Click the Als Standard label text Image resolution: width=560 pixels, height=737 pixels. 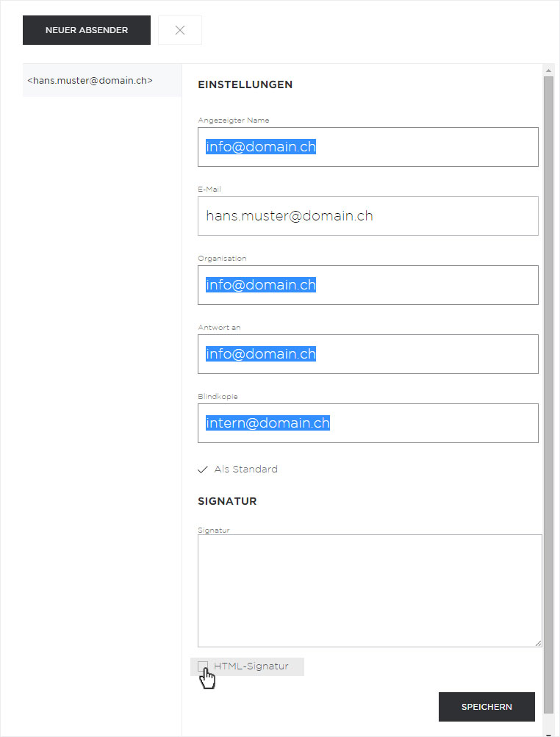(246, 469)
